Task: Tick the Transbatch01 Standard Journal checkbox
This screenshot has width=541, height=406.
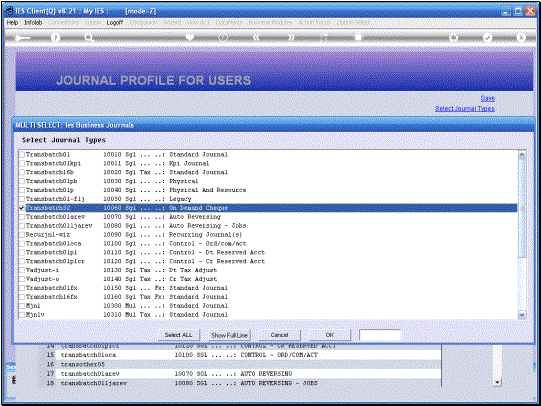Action: click(x=22, y=155)
